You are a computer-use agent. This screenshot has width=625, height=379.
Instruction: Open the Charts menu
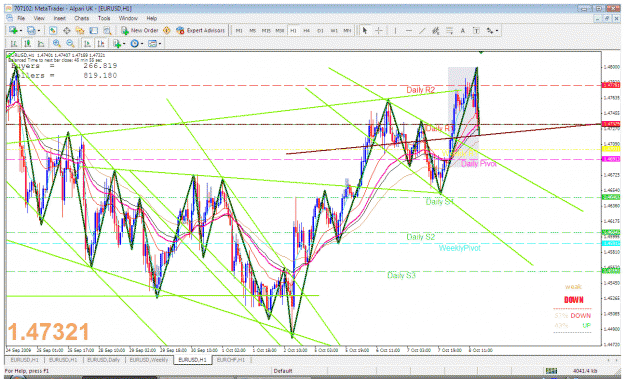point(81,18)
